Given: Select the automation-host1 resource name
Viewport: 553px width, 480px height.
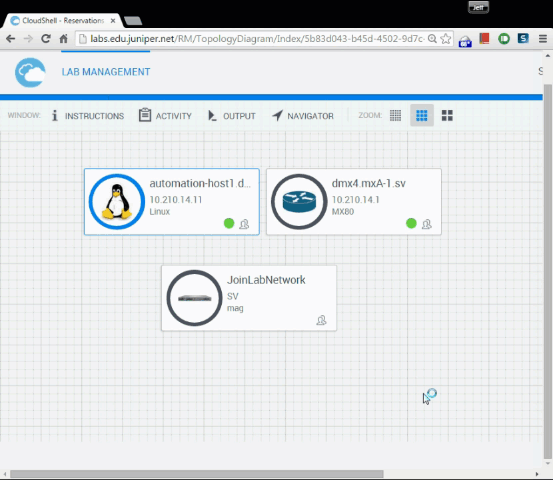Looking at the screenshot, I should click(200, 183).
